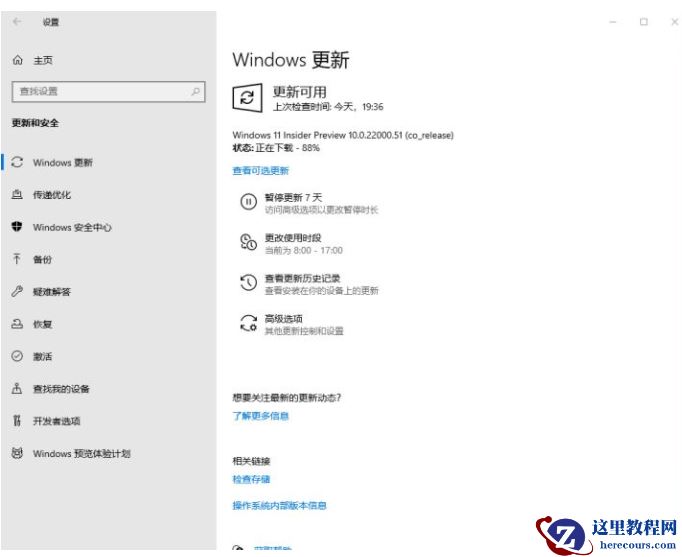Open 疑难解答 in the sidebar
The height and width of the screenshot is (557, 682).
coord(52,292)
